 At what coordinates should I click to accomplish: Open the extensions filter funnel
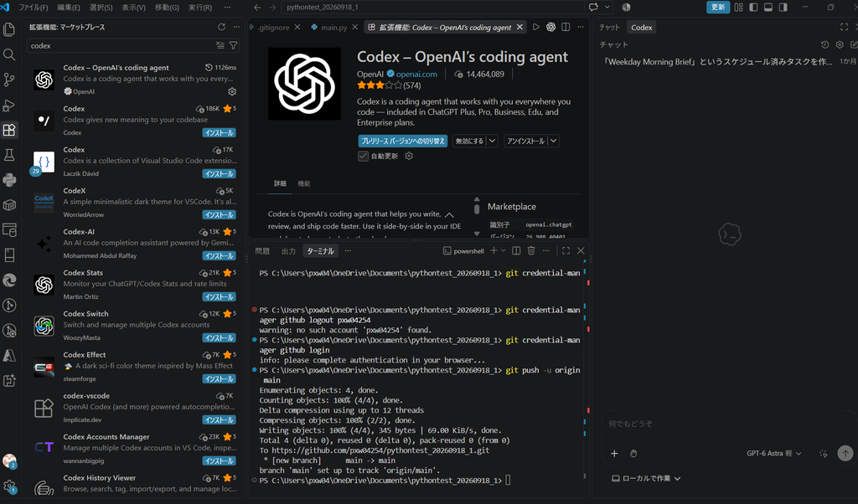click(233, 45)
